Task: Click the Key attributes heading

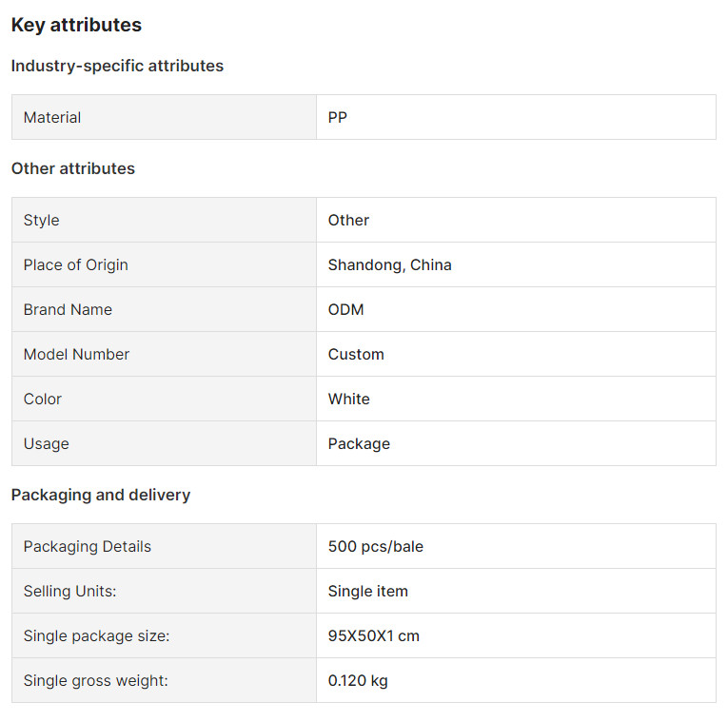Action: [x=76, y=25]
